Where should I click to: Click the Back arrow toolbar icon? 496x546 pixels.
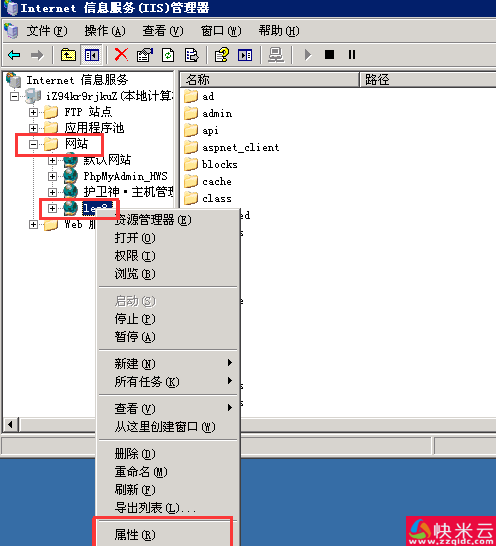point(14,55)
